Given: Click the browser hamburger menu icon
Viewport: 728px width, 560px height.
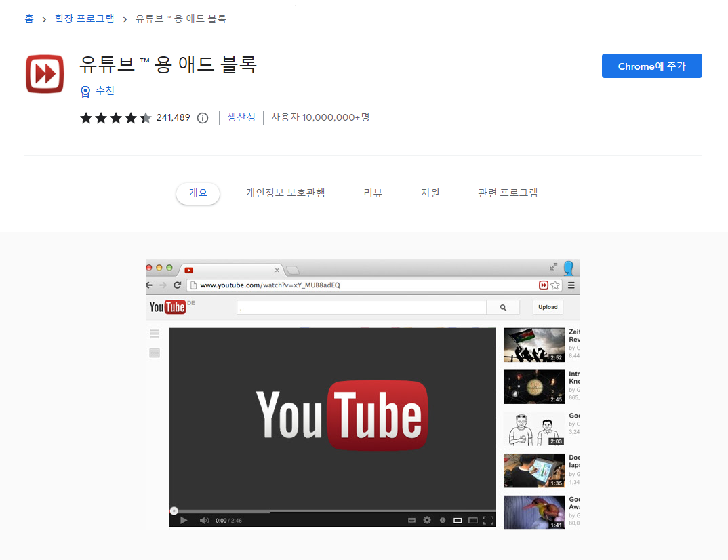Looking at the screenshot, I should pyautogui.click(x=571, y=285).
